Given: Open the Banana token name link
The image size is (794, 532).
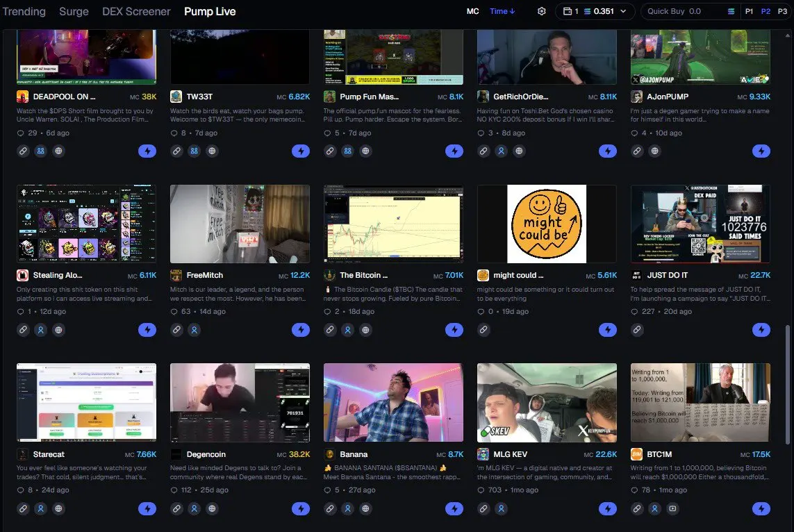Looking at the screenshot, I should coord(354,454).
